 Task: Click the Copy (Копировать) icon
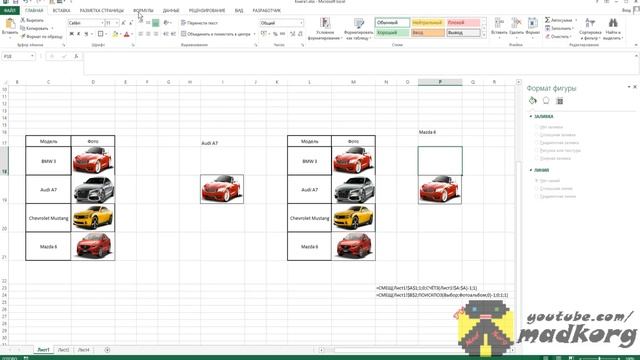23,28
